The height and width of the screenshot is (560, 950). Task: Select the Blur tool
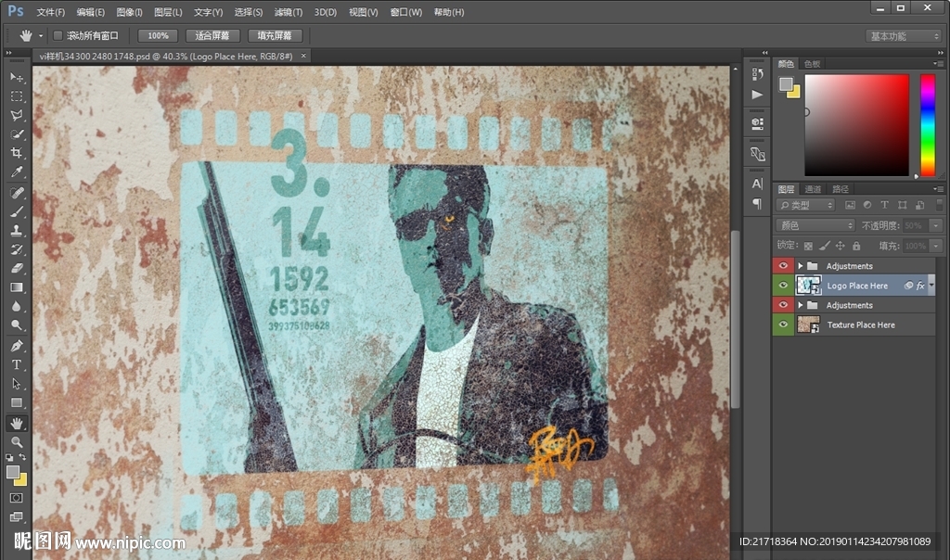click(x=17, y=306)
